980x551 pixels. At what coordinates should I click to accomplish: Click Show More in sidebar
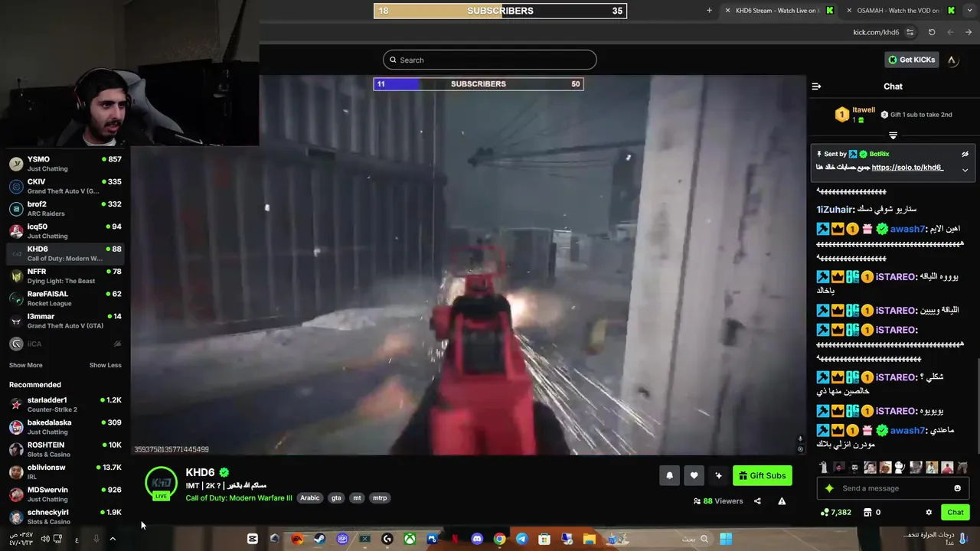tap(26, 365)
